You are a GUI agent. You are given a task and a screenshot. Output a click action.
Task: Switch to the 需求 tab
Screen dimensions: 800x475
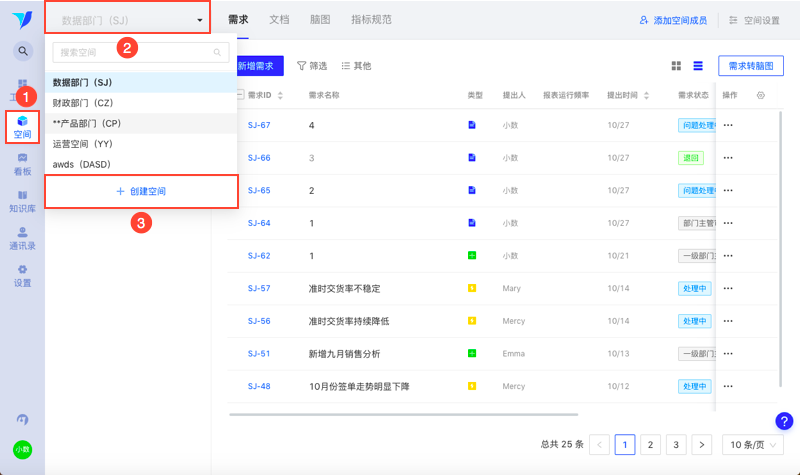[238, 20]
